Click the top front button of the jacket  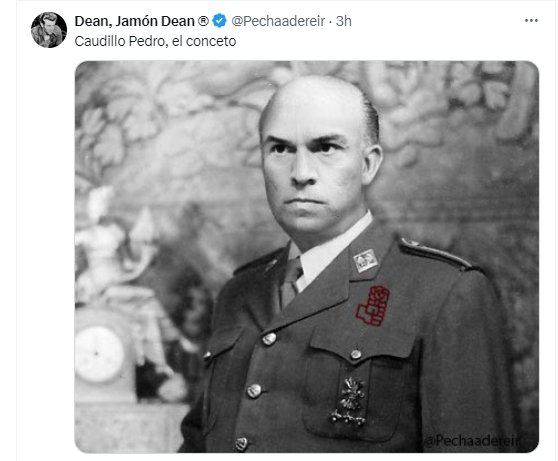pyautogui.click(x=269, y=339)
